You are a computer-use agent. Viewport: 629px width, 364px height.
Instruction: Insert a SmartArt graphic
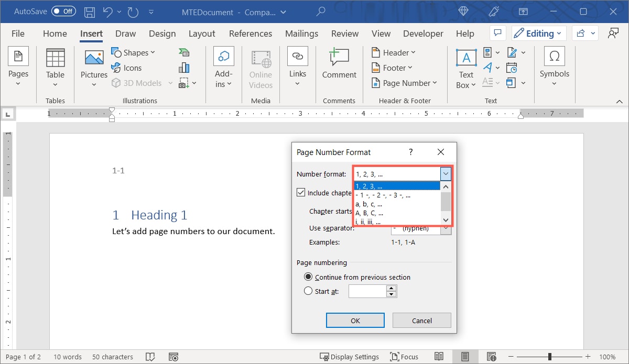pos(183,52)
